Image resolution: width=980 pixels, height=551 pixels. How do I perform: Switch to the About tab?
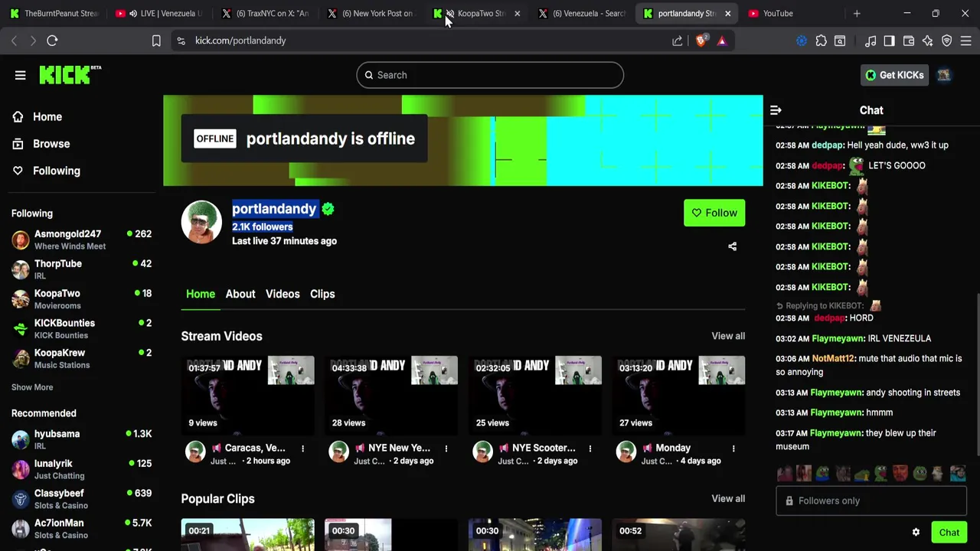(x=240, y=294)
